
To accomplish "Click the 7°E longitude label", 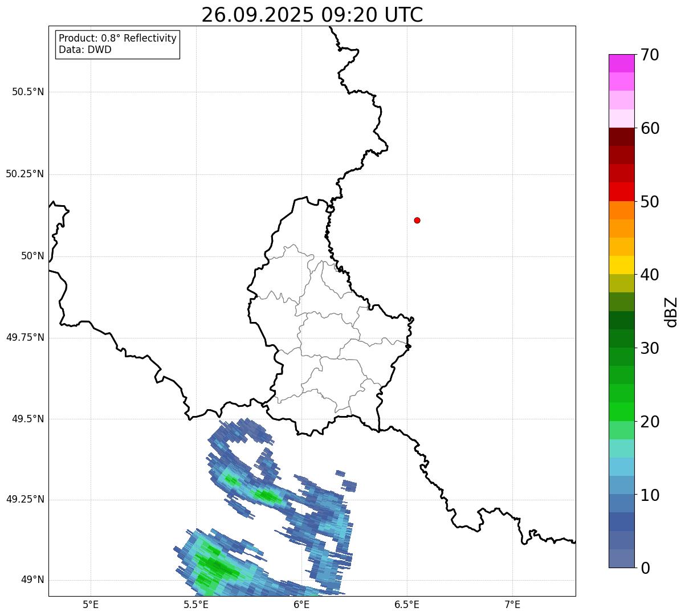I will tap(512, 604).
